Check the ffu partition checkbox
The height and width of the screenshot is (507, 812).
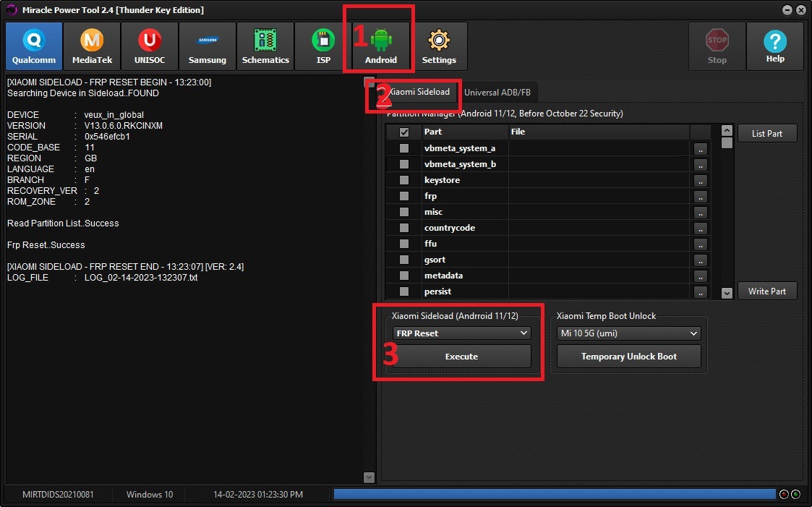(x=404, y=244)
